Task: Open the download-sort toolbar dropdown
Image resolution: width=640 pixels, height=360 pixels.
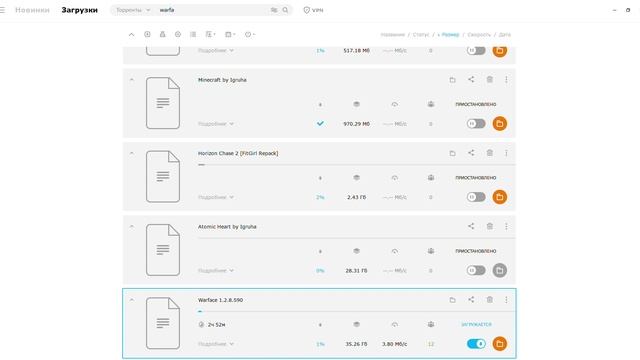Action: 210,34
